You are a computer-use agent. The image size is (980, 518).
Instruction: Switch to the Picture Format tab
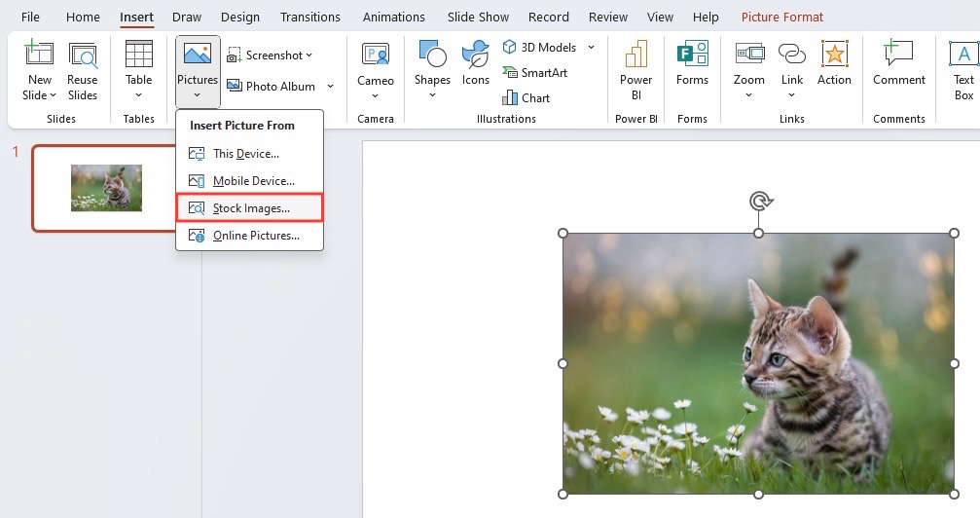[781, 17]
